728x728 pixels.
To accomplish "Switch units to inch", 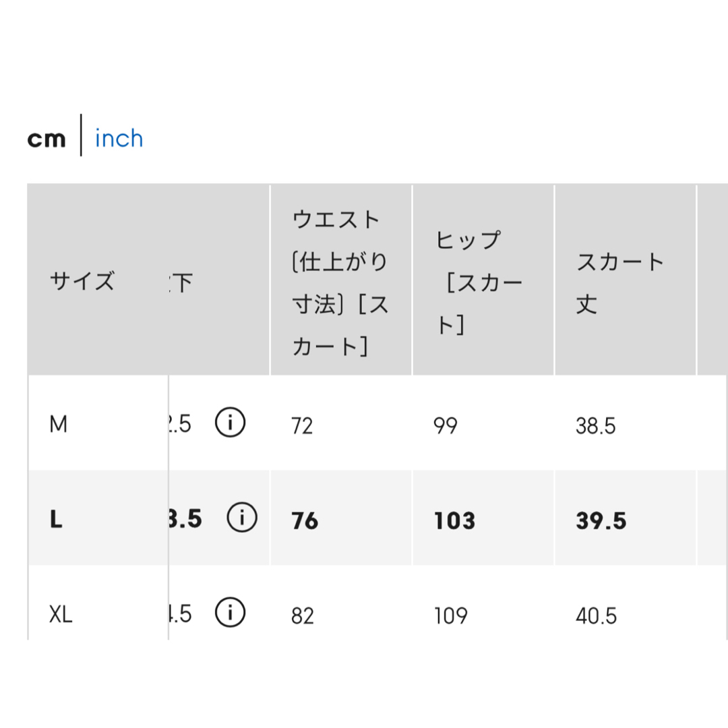I will click(x=119, y=138).
